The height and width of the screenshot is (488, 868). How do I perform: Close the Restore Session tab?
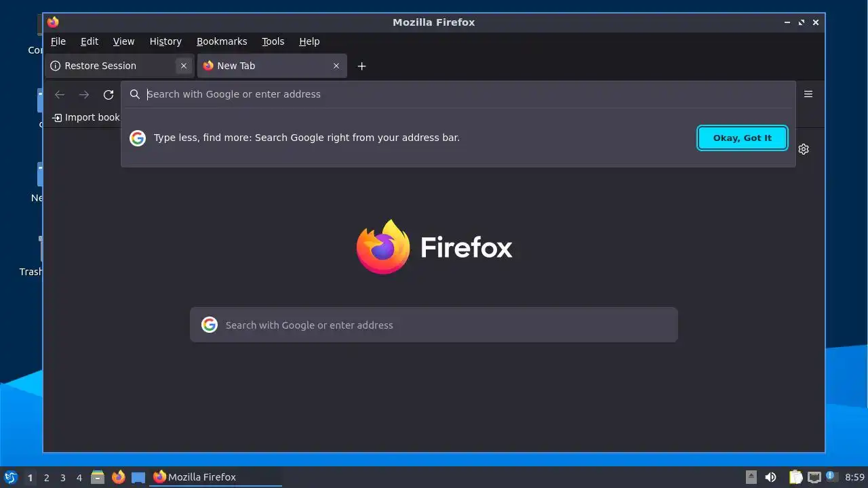(183, 66)
